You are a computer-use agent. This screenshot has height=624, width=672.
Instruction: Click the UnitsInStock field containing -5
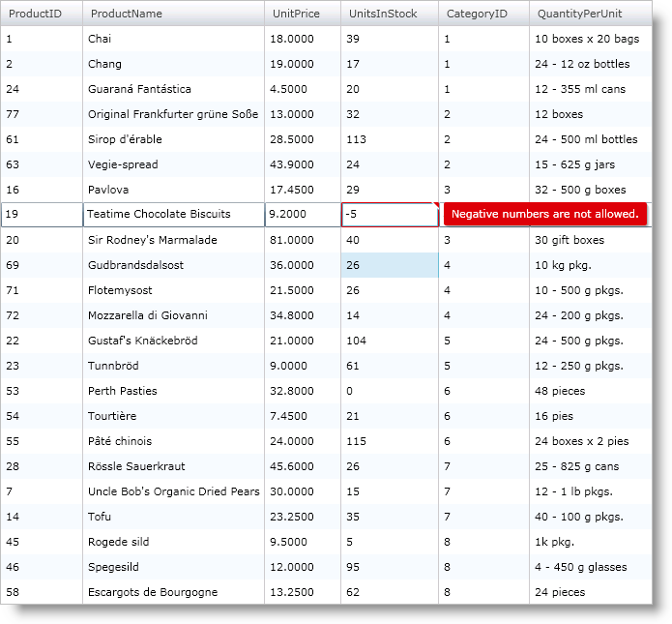coord(389,215)
